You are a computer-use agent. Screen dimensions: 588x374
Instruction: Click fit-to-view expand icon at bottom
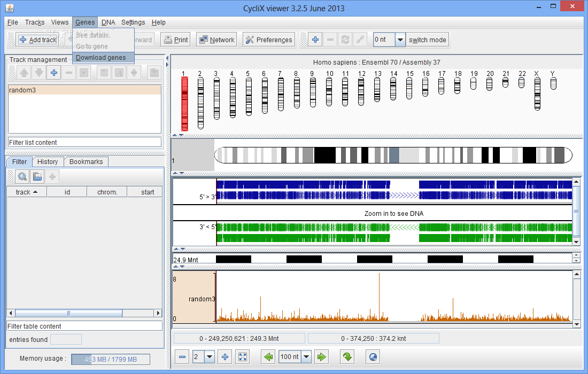click(243, 357)
